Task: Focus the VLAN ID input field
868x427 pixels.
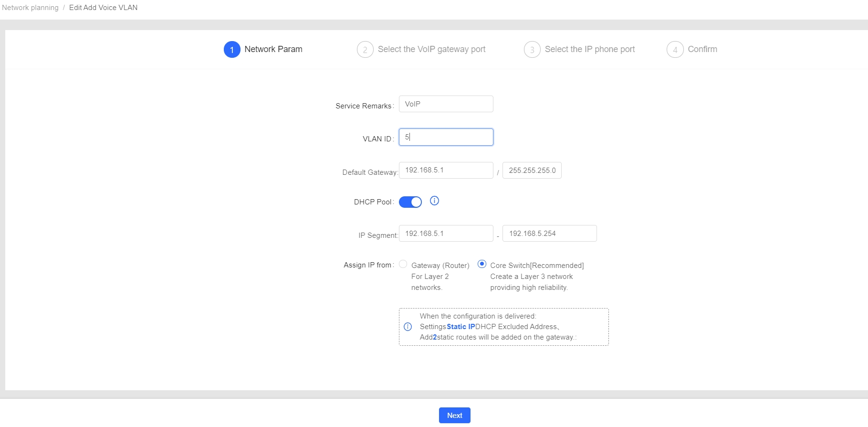Action: coord(446,137)
